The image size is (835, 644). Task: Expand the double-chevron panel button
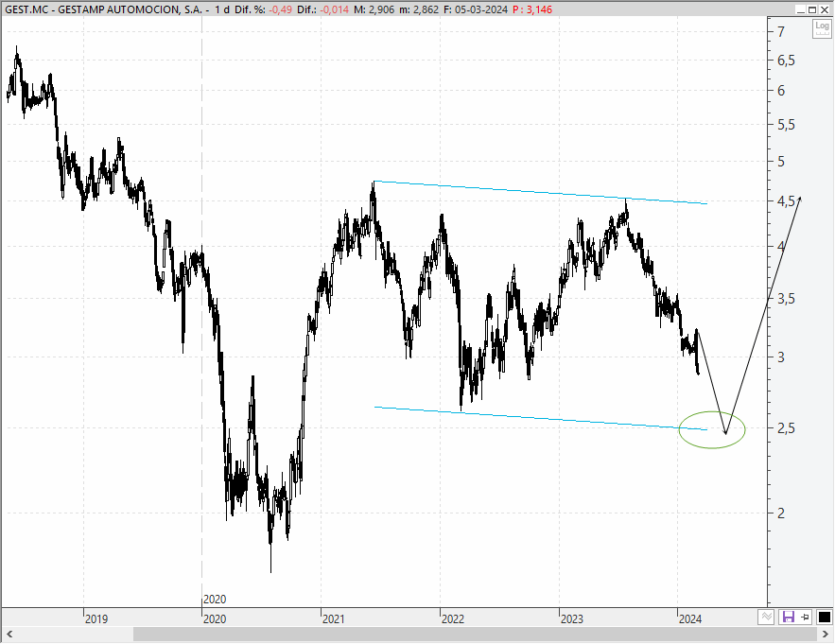point(766,617)
